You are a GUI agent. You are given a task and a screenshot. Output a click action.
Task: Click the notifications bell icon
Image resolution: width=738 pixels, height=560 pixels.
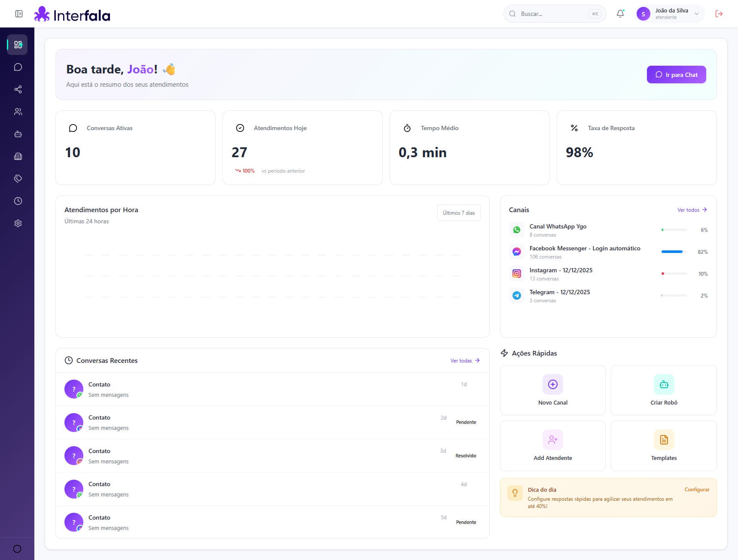[620, 14]
